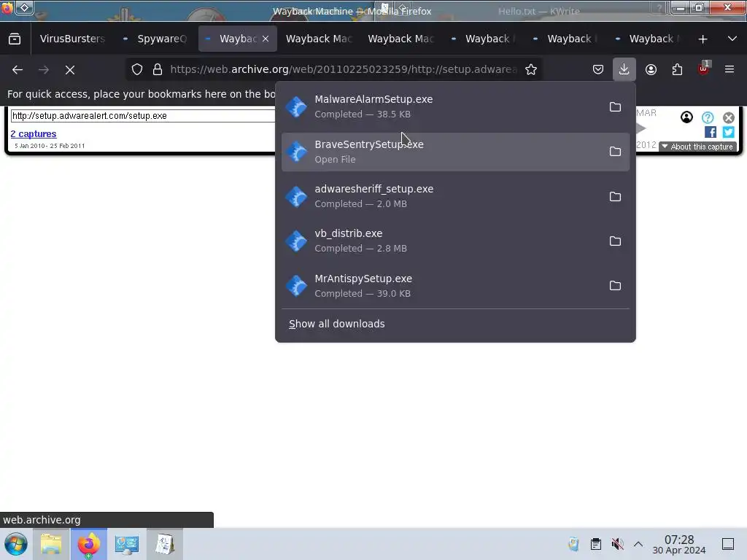
Task: Open the Firefox View icon
Action: tap(15, 39)
